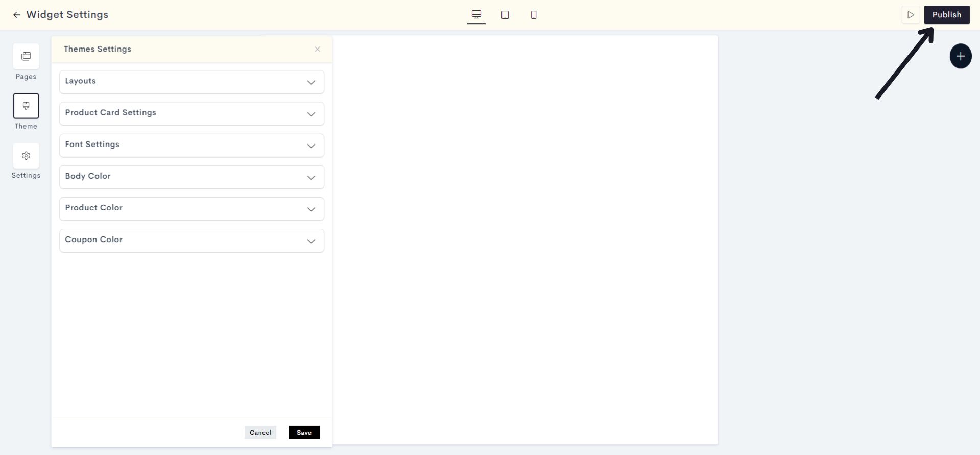Viewport: 980px width, 455px height.
Task: Switch to desktop preview mode
Action: 476,15
